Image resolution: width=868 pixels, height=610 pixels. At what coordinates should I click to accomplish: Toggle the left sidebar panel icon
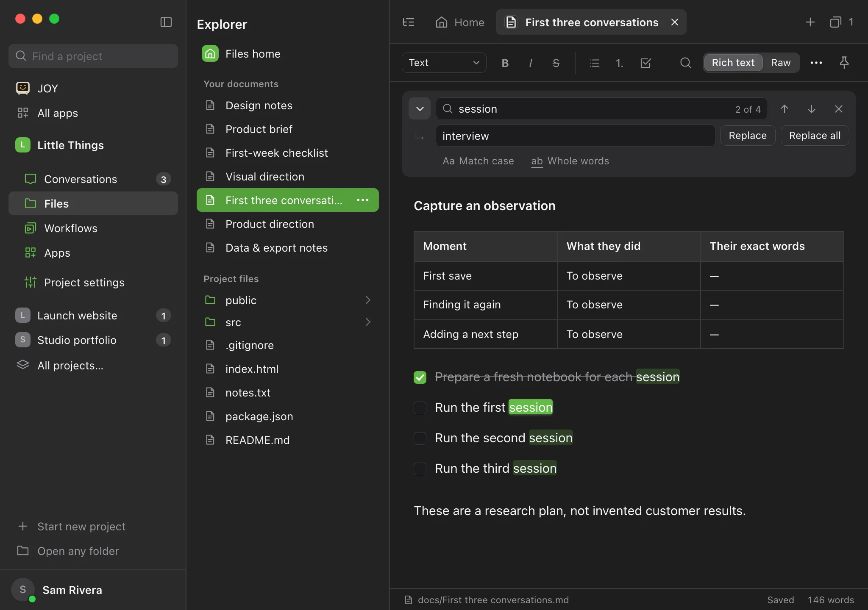pos(166,22)
